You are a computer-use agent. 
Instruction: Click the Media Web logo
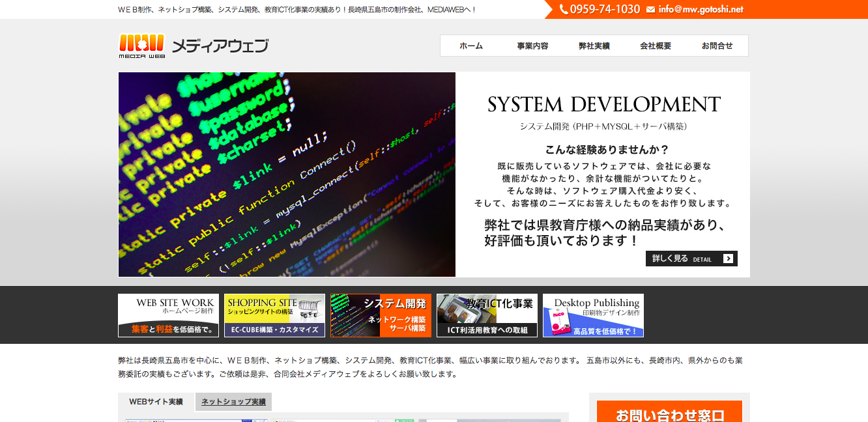point(194,46)
